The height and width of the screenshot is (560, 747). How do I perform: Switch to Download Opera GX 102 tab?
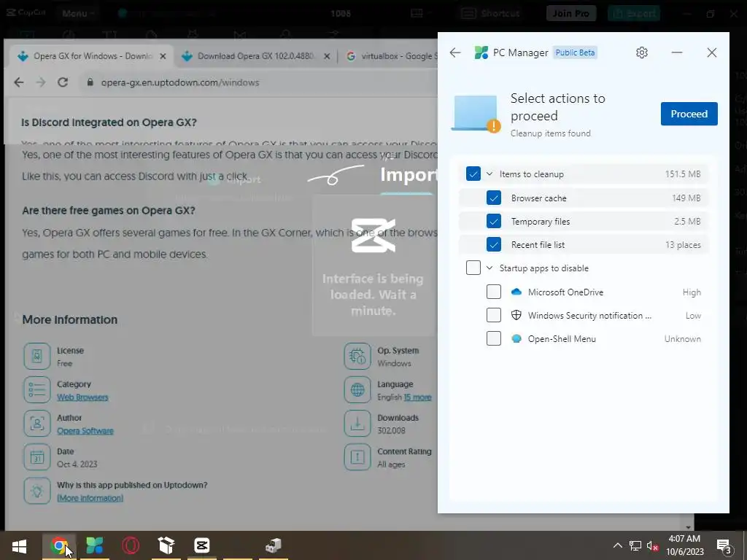point(256,56)
